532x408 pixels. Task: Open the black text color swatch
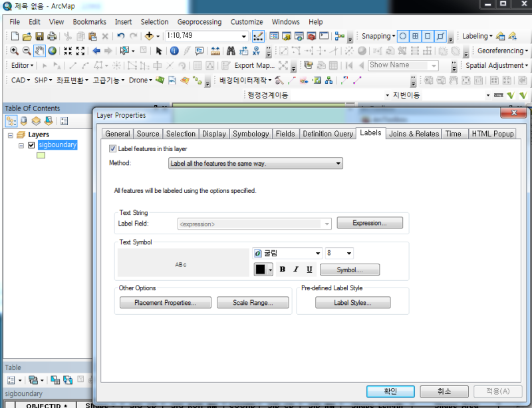(260, 270)
